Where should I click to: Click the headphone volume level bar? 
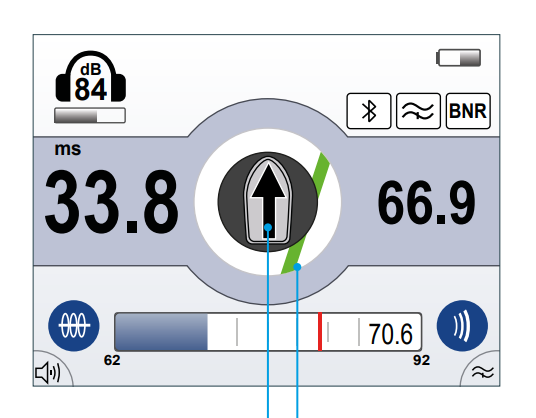coord(90,116)
